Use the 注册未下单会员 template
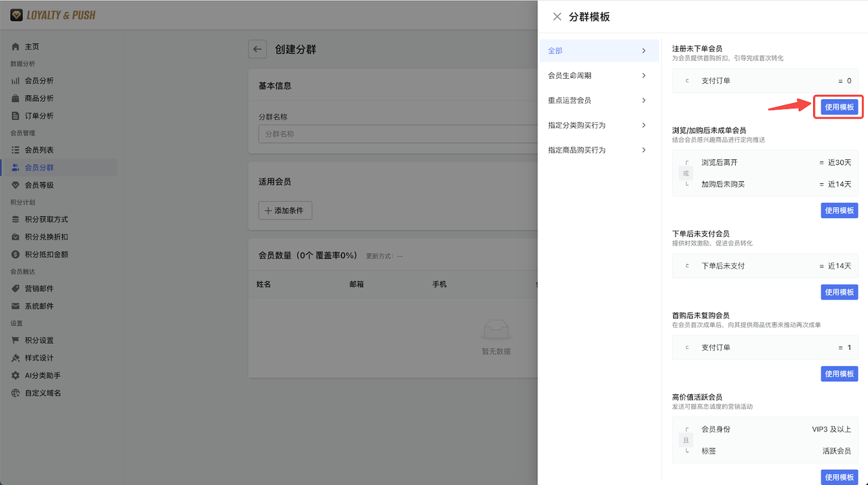The image size is (868, 485). 839,107
